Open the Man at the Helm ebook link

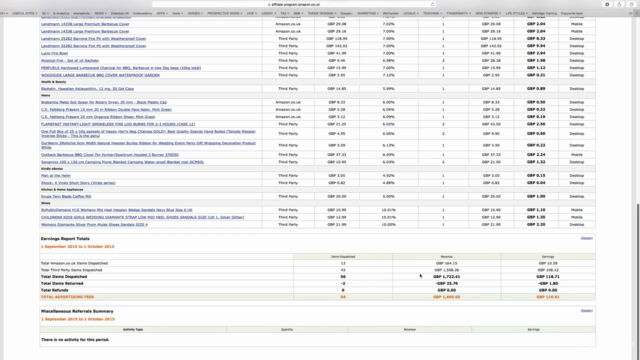[56, 176]
